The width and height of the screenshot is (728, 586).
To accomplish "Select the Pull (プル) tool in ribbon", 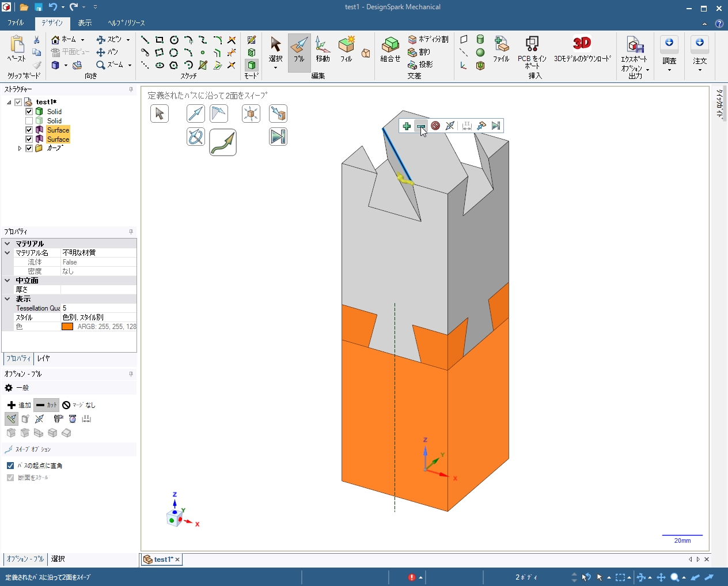I will click(x=299, y=49).
